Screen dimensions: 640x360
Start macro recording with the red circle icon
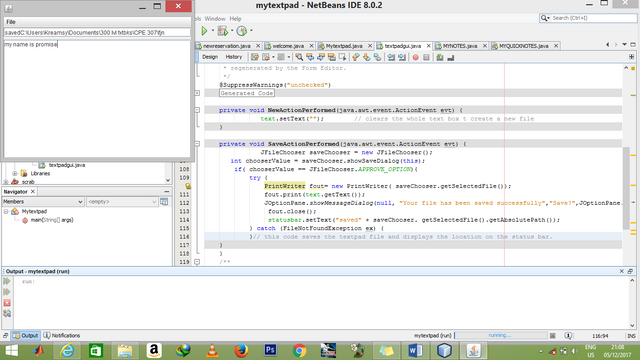416,58
